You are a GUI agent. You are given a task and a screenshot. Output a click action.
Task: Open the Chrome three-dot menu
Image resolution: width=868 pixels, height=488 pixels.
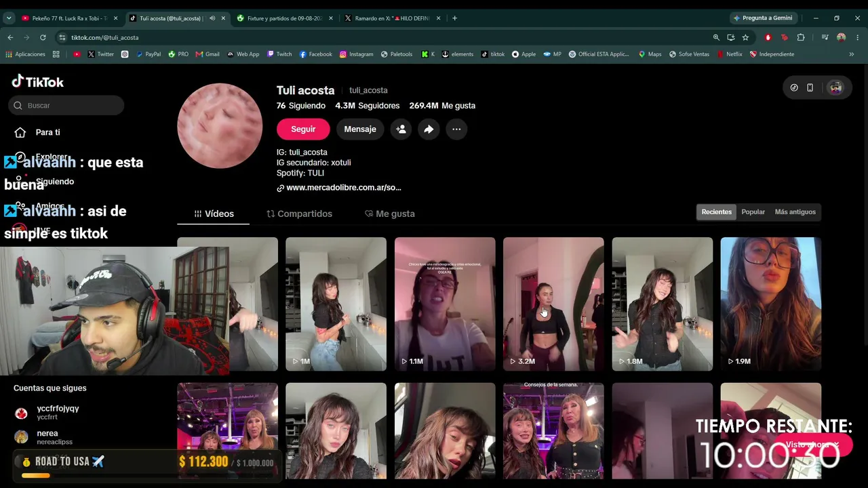tap(858, 37)
